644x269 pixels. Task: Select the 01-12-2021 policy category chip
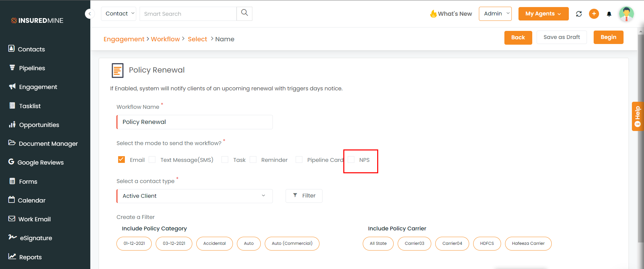click(134, 243)
